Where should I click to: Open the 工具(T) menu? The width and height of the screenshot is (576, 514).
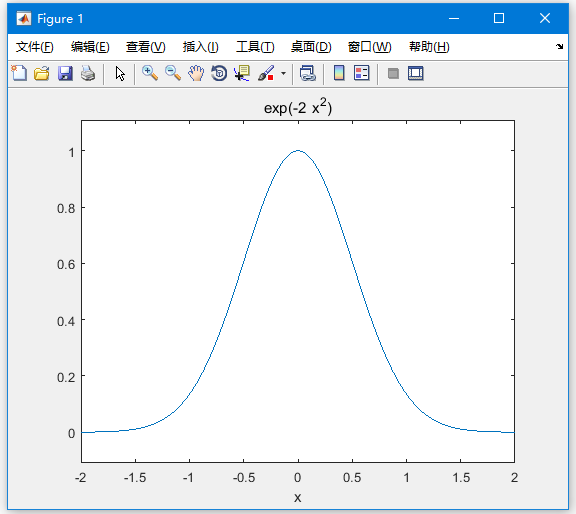(x=255, y=47)
